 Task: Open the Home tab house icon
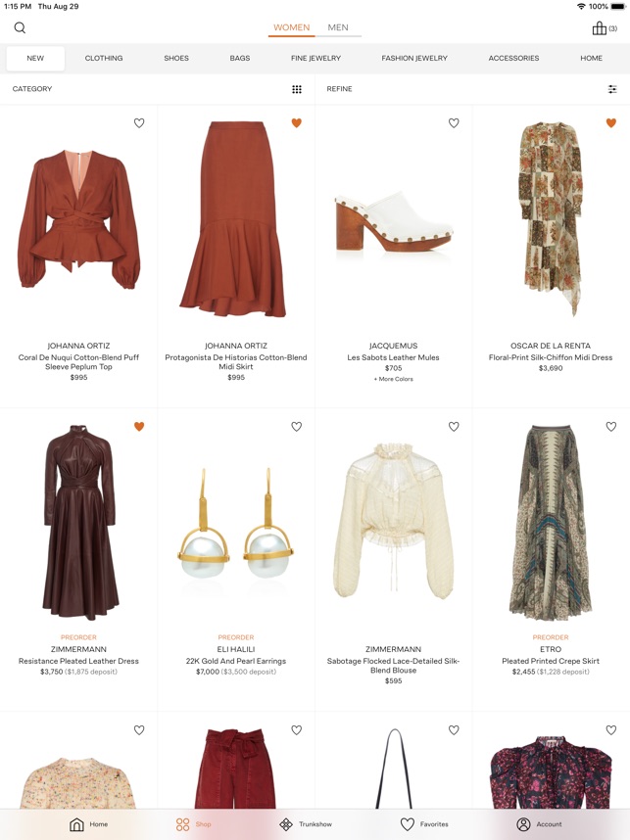pyautogui.click(x=77, y=824)
